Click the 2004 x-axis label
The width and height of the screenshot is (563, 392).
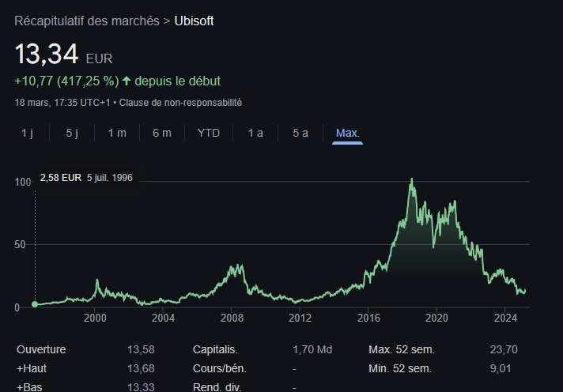point(163,318)
